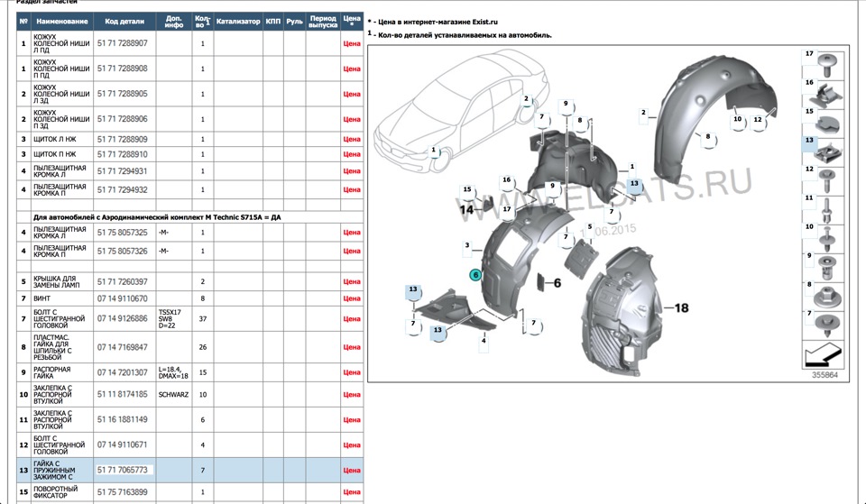
Task: Click part name 'ЩИТОК Л НЖ'
Action: 55,140
